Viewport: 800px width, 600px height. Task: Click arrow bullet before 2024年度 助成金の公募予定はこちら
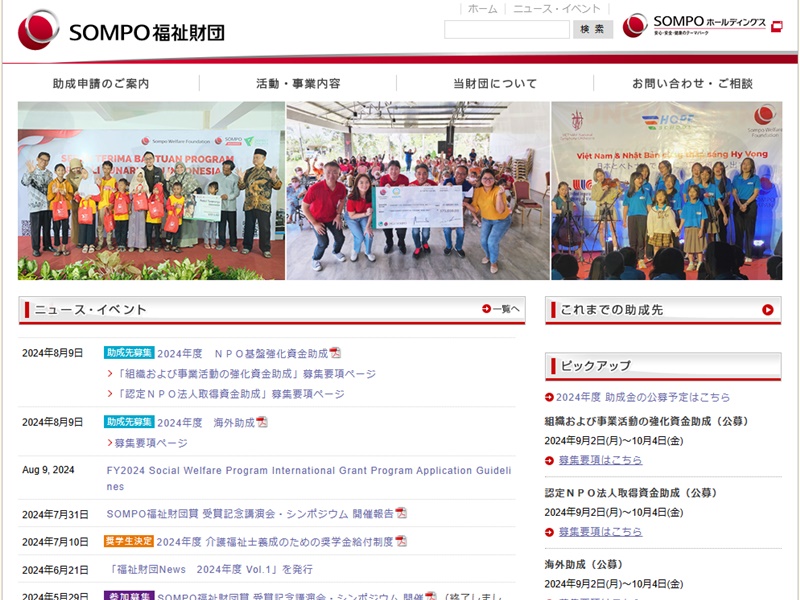coord(549,397)
